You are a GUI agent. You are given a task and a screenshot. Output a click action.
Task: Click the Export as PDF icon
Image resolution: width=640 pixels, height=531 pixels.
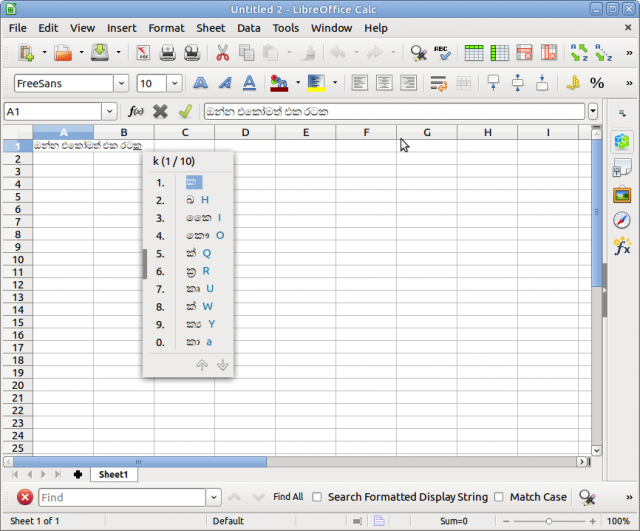pos(143,53)
